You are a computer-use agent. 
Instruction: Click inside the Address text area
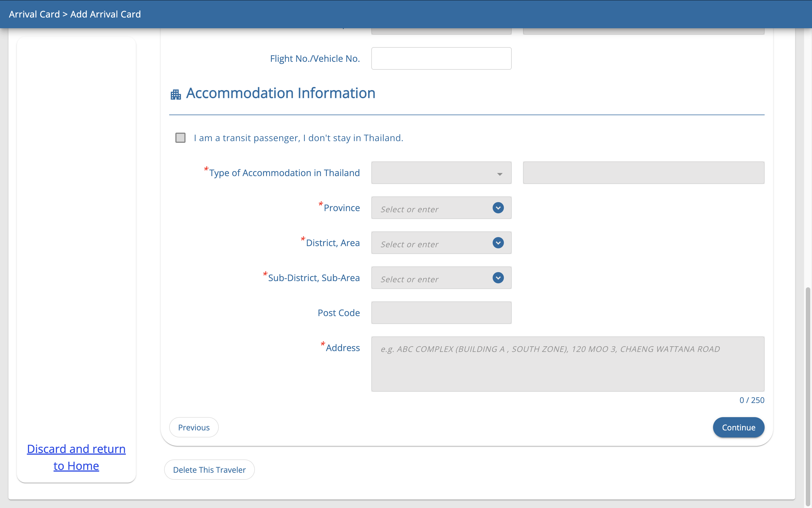pos(568,364)
